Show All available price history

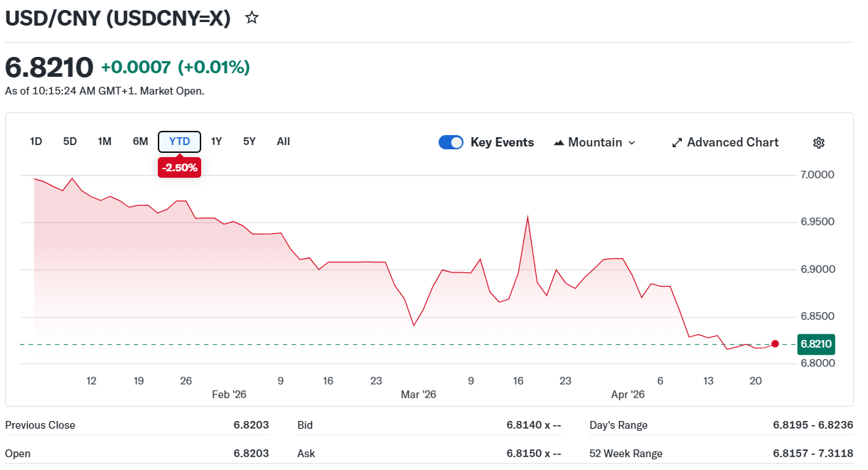tap(283, 141)
